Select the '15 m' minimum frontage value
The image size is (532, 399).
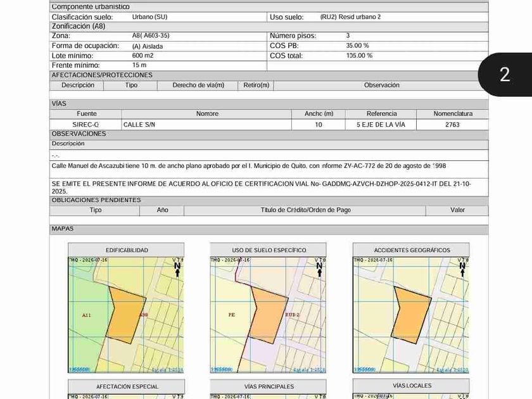139,65
